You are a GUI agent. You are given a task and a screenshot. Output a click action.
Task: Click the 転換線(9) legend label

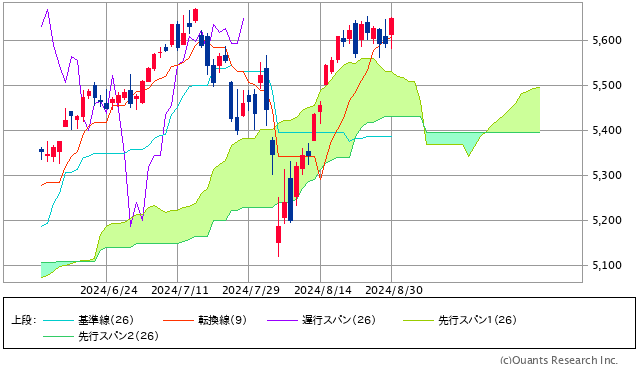223,320
